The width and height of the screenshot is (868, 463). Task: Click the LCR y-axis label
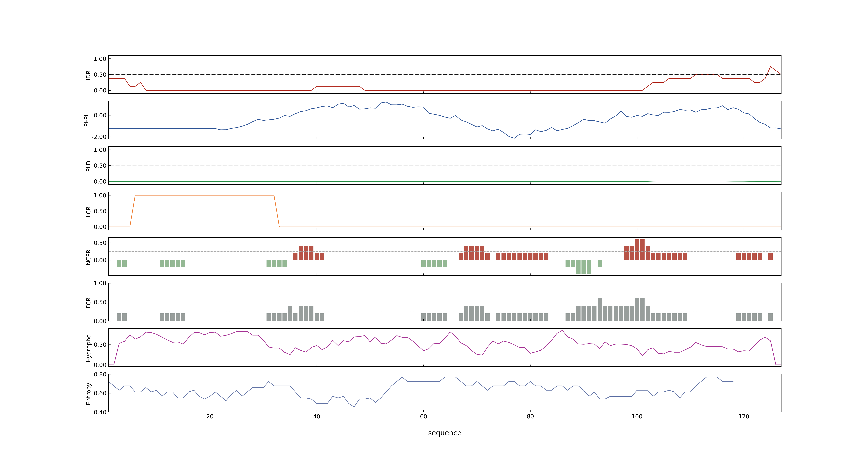point(88,211)
